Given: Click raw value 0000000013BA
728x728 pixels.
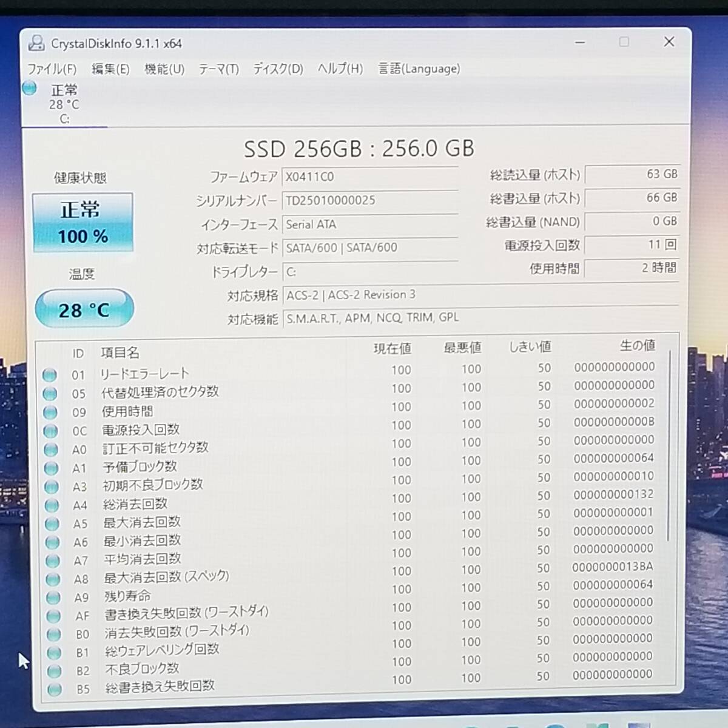Looking at the screenshot, I should tap(613, 567).
